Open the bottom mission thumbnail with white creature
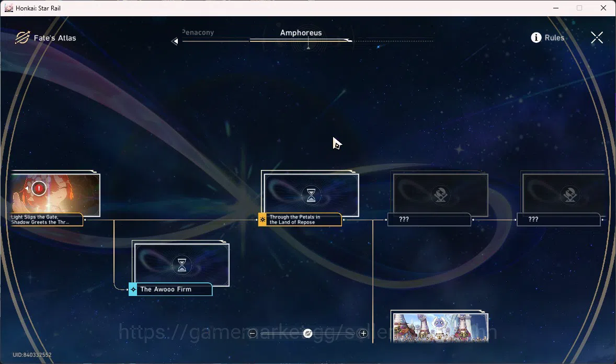Viewport: 616px width, 364px height. tap(440, 328)
